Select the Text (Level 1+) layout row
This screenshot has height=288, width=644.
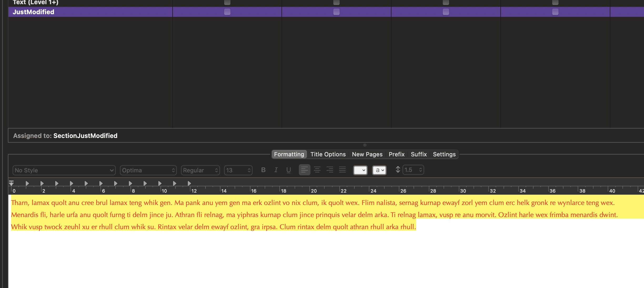(x=326, y=3)
